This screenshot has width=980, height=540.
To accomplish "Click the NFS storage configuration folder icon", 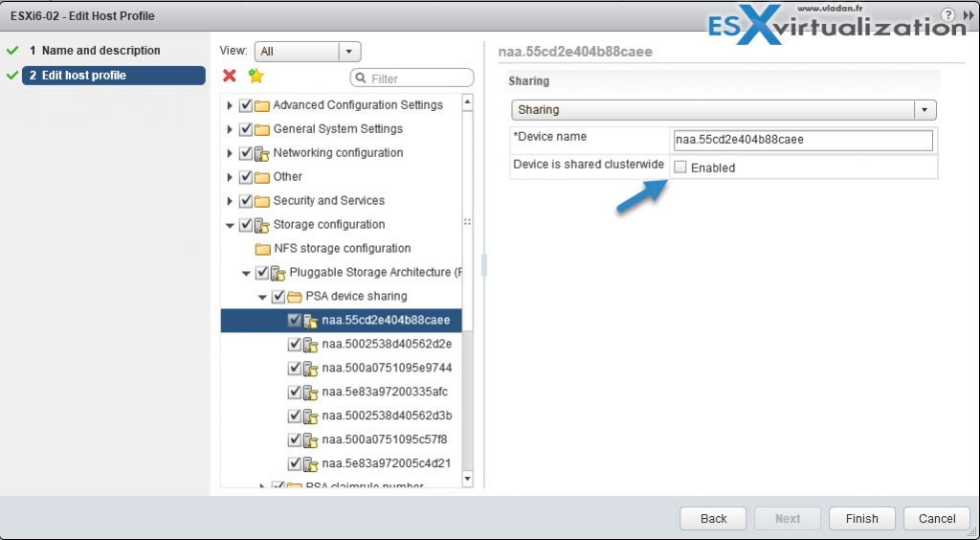I will point(263,249).
